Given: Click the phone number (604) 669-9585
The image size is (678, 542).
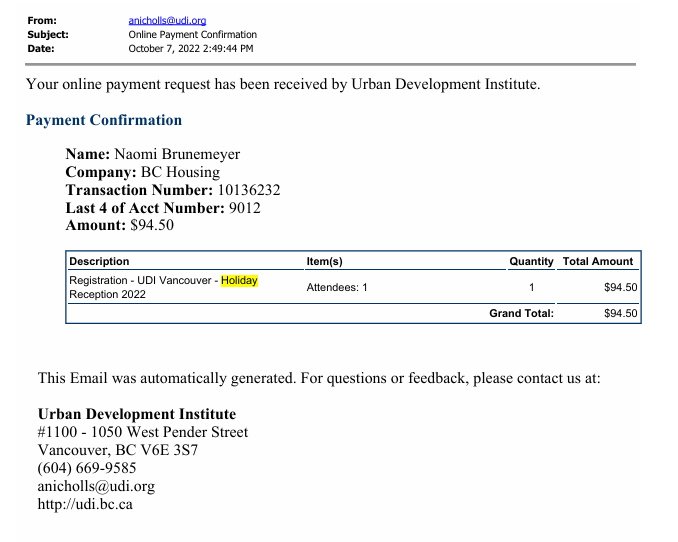Looking at the screenshot, I should 87,468.
